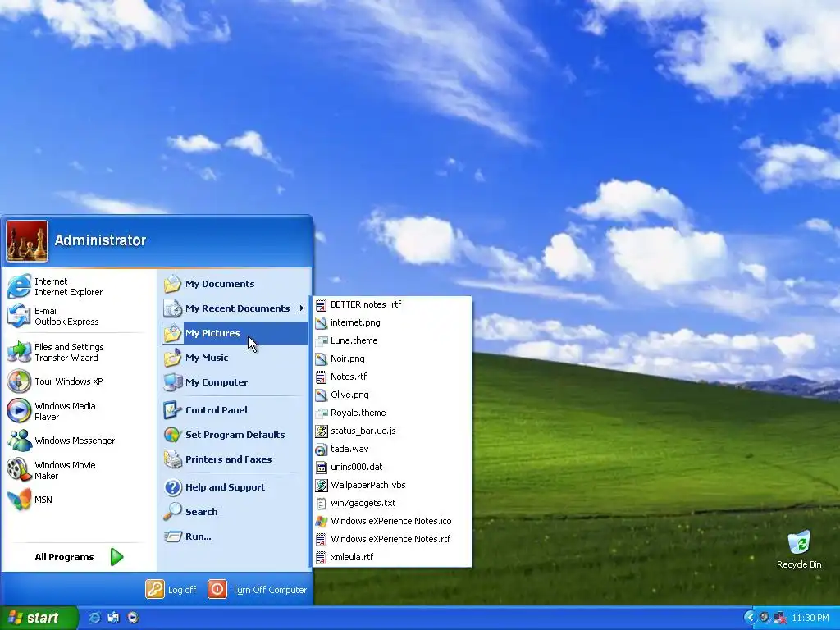
Task: Open My Documents folder
Action: click(234, 284)
